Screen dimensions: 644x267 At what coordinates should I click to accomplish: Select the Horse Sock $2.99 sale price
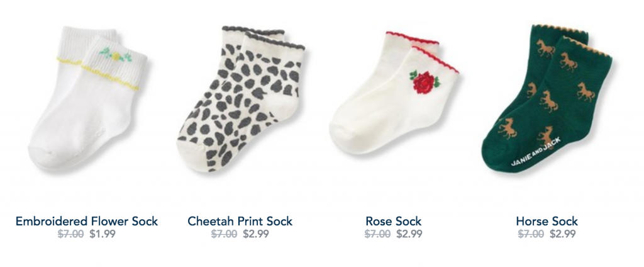coord(563,234)
